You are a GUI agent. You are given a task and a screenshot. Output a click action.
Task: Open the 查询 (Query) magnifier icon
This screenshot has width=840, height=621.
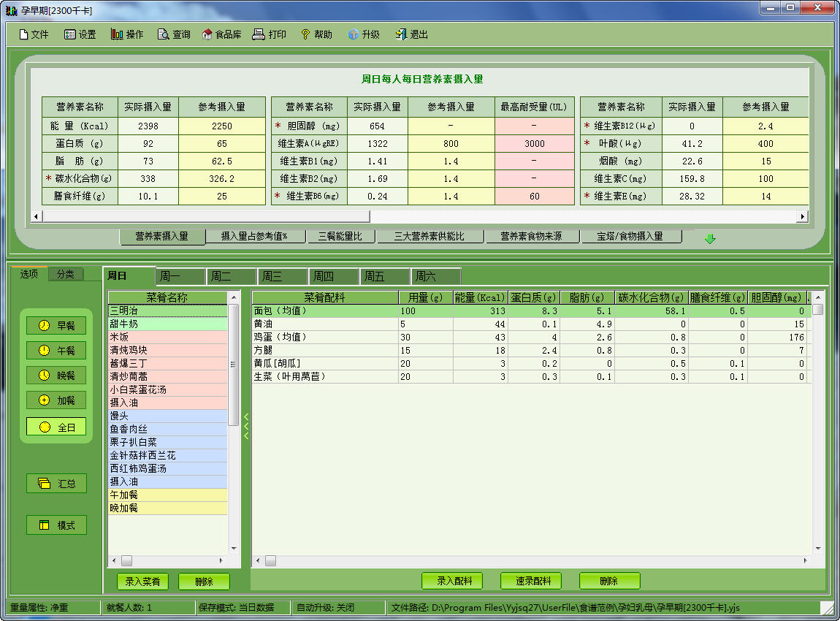164,34
